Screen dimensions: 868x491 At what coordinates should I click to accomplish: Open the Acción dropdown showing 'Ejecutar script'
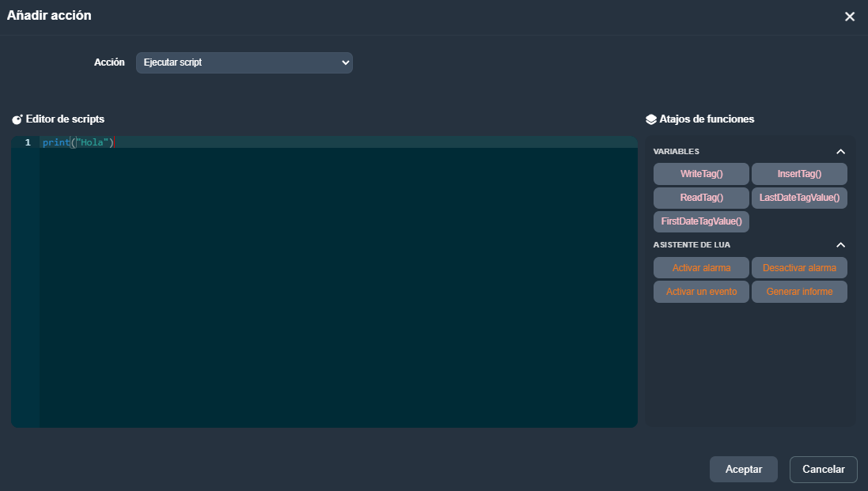244,62
